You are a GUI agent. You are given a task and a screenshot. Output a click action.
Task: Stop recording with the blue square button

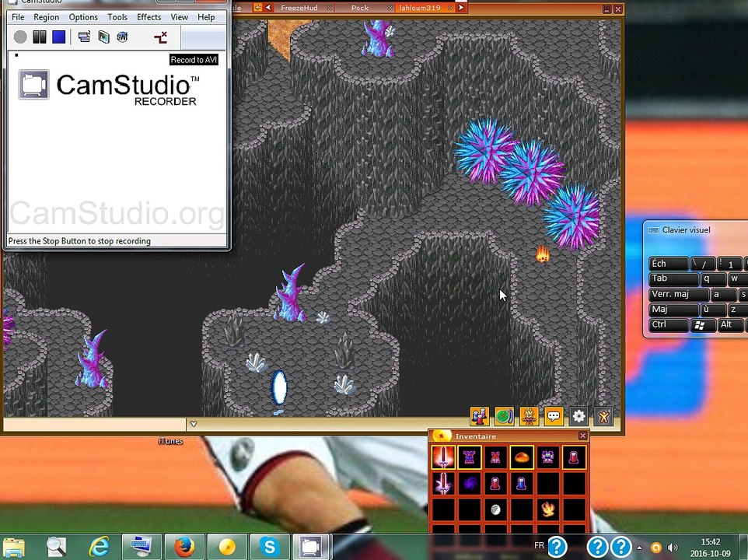(x=58, y=37)
